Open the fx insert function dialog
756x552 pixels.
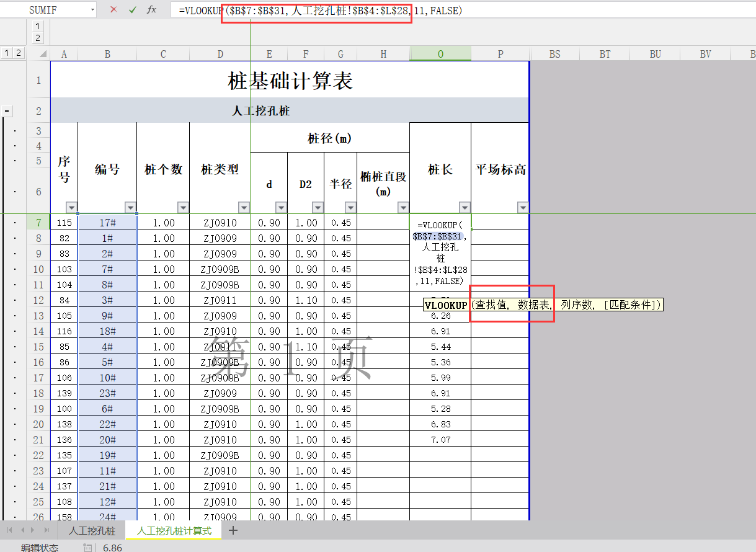(x=151, y=10)
